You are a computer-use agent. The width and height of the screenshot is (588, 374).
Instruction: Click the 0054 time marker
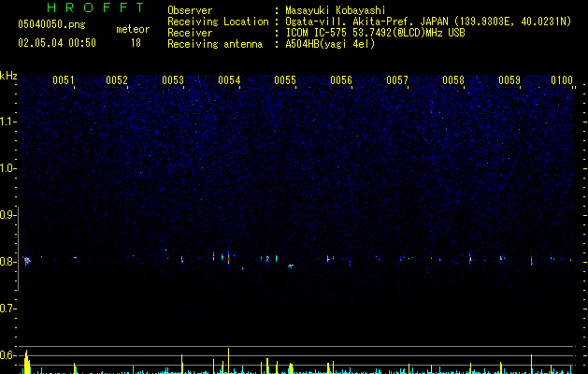pos(229,79)
